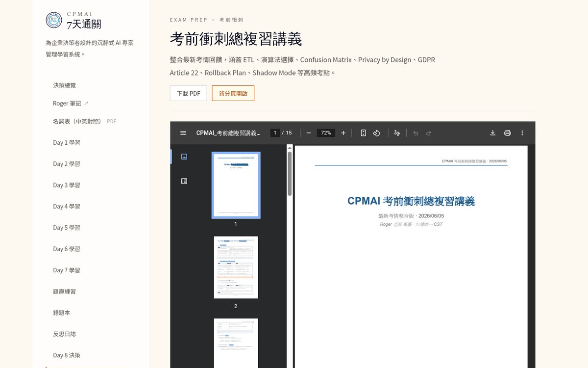The image size is (588, 368).
Task: Click the undo arrow in PDF toolbar
Action: pyautogui.click(x=416, y=133)
